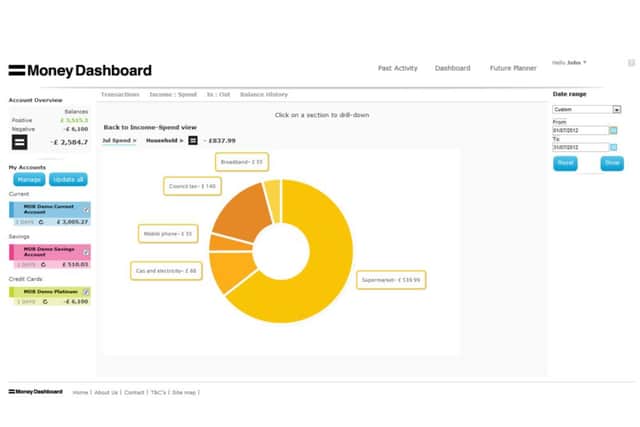Open the T&C's footer link
This screenshot has height=427, width=640.
click(x=158, y=392)
